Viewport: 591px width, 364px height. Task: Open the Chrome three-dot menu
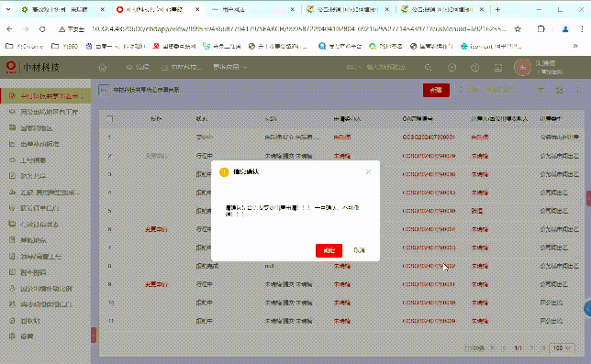point(582,29)
